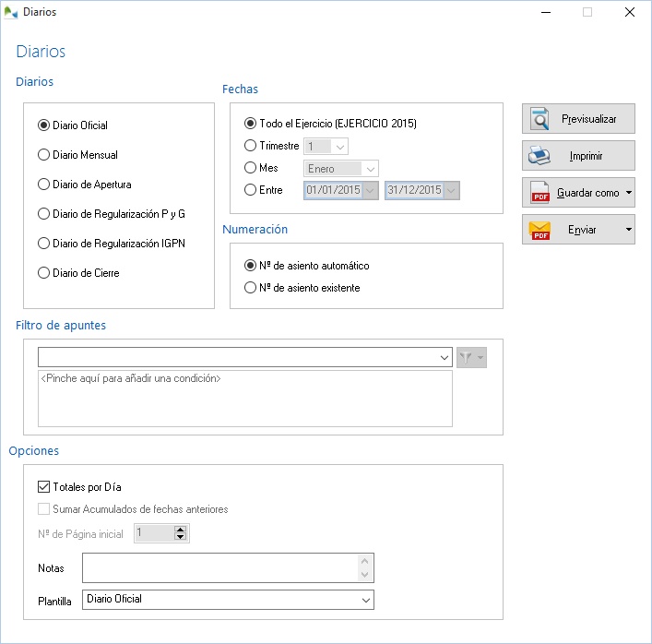The width and height of the screenshot is (652, 644).
Task: Open Guardar como dropdown arrow
Action: click(628, 193)
